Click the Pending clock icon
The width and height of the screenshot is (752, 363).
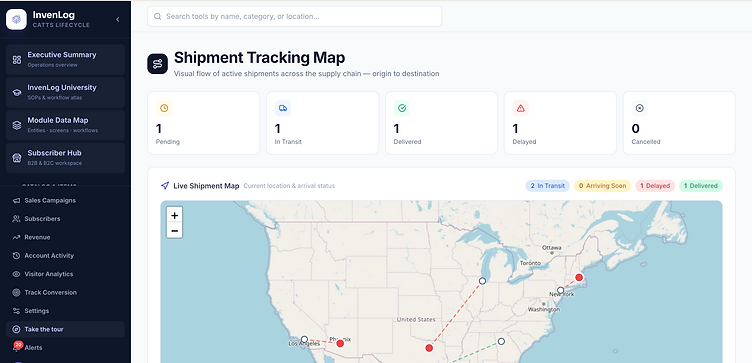(x=164, y=108)
